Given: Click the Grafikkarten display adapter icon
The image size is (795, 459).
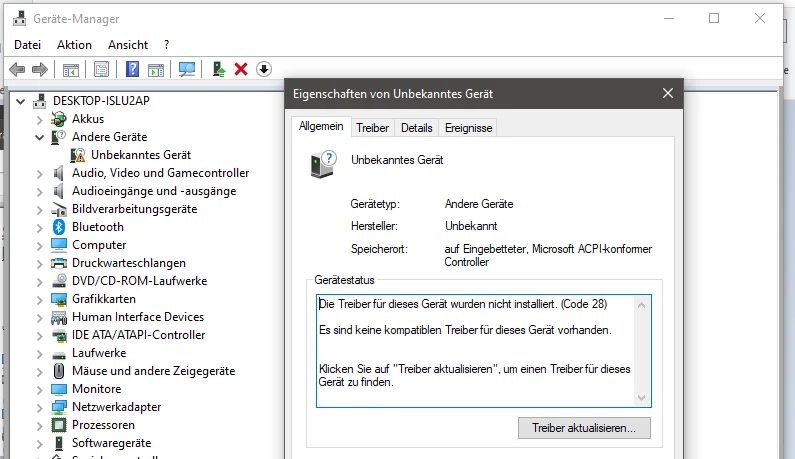Looking at the screenshot, I should point(59,299).
